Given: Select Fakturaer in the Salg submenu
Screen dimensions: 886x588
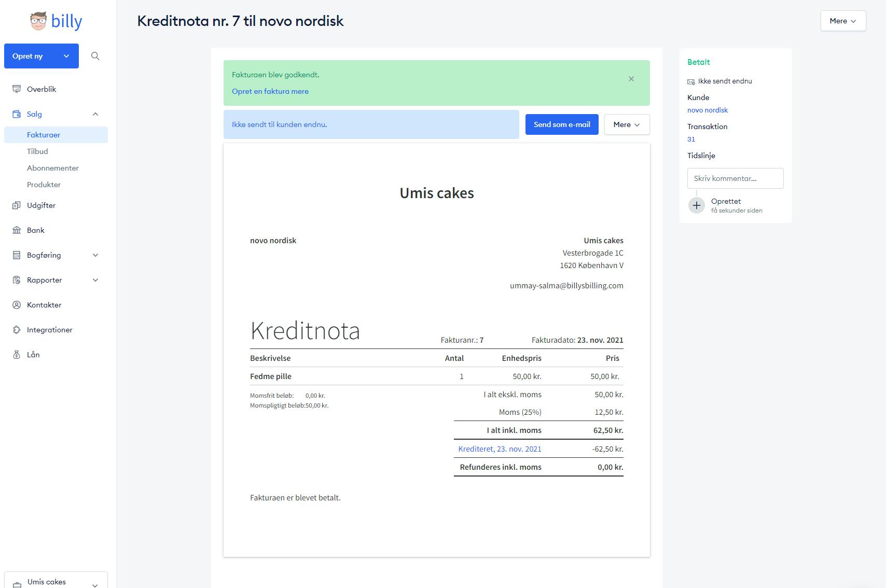Looking at the screenshot, I should tap(56, 135).
